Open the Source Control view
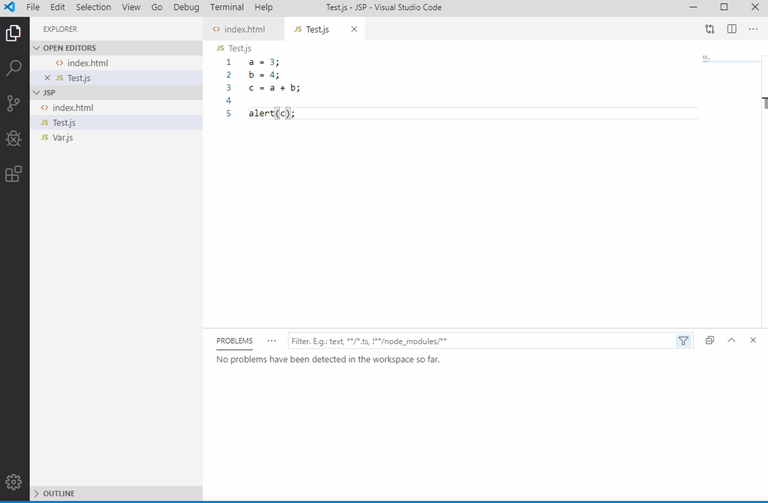Image resolution: width=768 pixels, height=503 pixels. coord(14,103)
